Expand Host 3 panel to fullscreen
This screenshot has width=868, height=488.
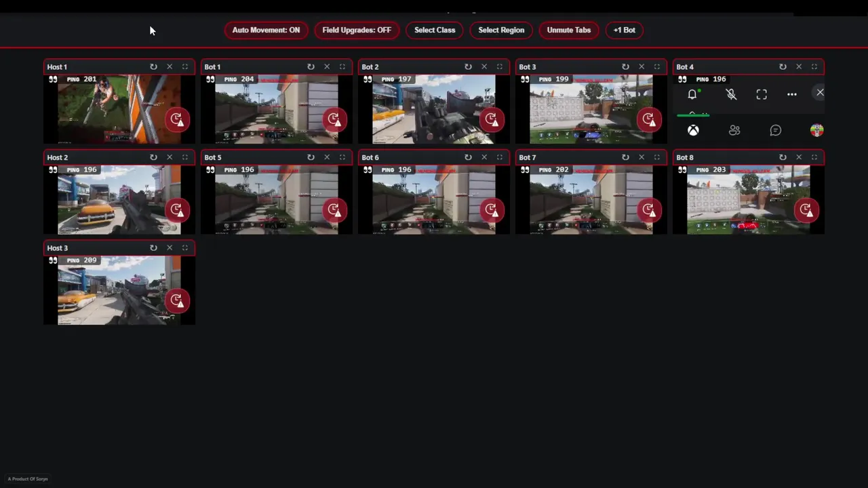184,247
